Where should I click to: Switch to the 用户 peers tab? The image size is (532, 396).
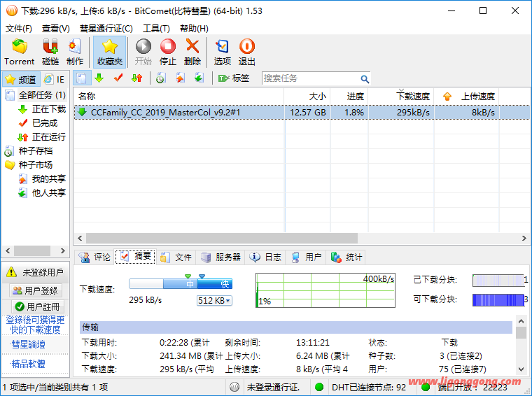[x=307, y=257]
